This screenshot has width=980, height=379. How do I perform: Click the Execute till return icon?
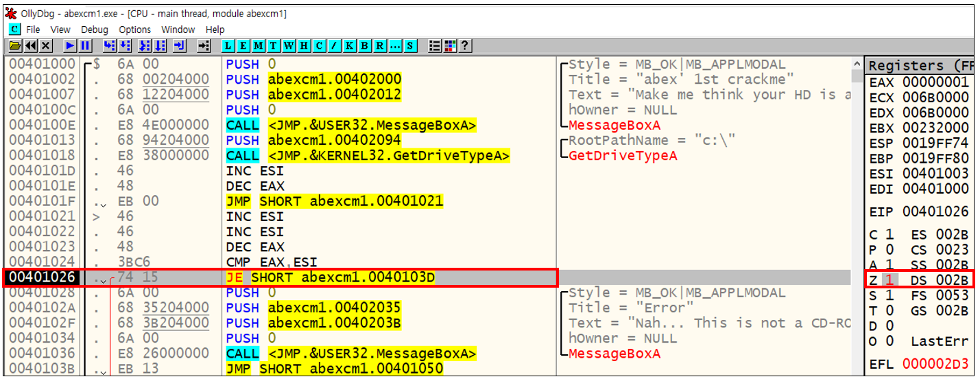(180, 46)
